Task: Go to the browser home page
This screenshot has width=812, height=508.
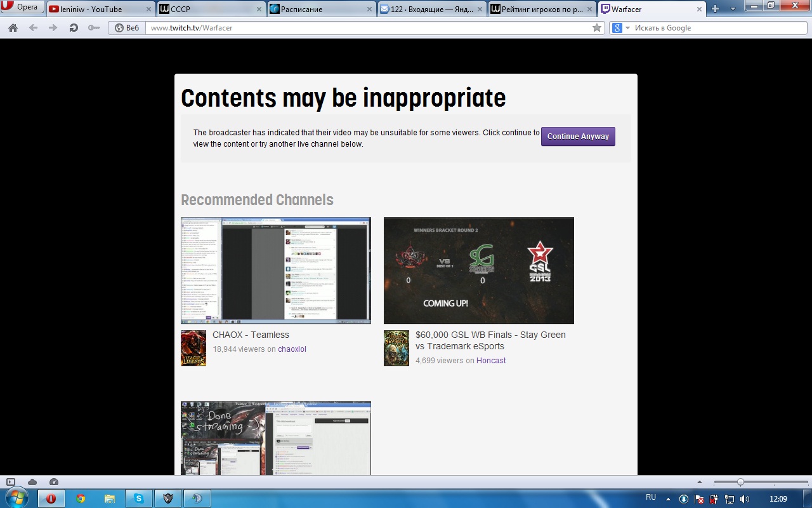Action: point(13,28)
